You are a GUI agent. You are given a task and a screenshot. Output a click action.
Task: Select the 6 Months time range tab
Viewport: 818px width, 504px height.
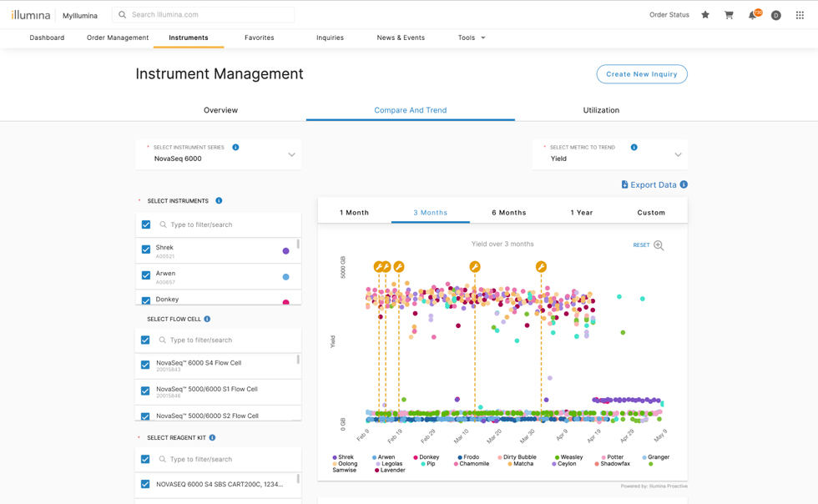point(508,213)
